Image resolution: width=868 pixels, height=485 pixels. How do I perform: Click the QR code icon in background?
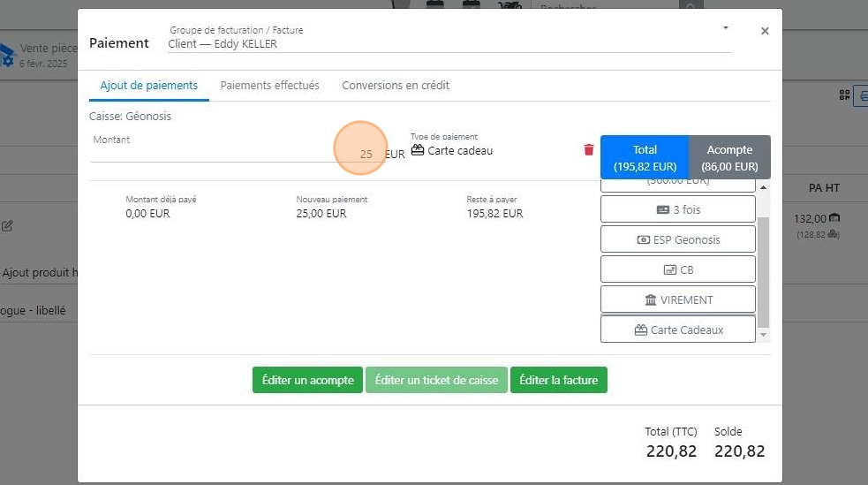point(844,95)
